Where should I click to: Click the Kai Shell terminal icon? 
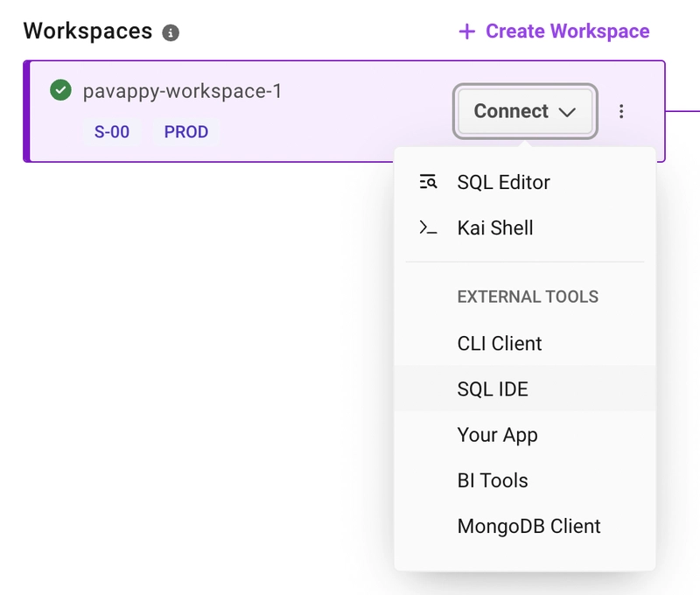(x=428, y=227)
